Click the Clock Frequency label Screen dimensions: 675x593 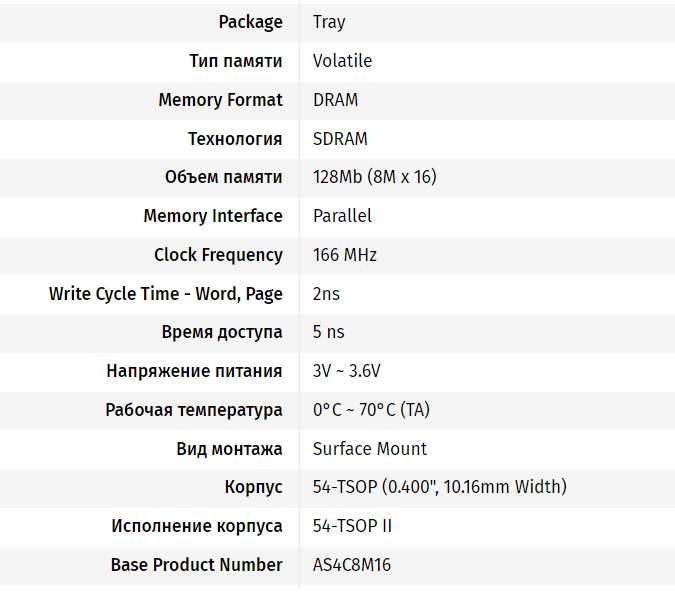click(218, 255)
